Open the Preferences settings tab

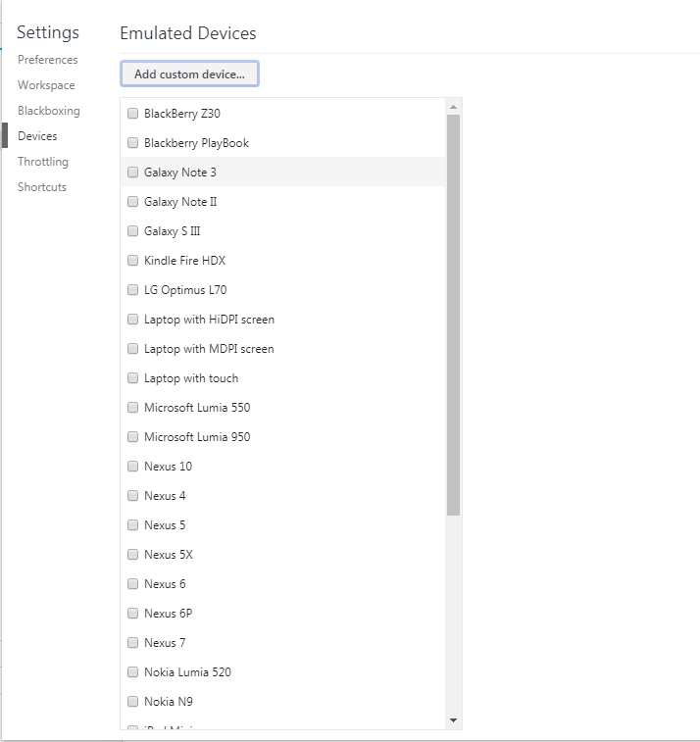48,60
